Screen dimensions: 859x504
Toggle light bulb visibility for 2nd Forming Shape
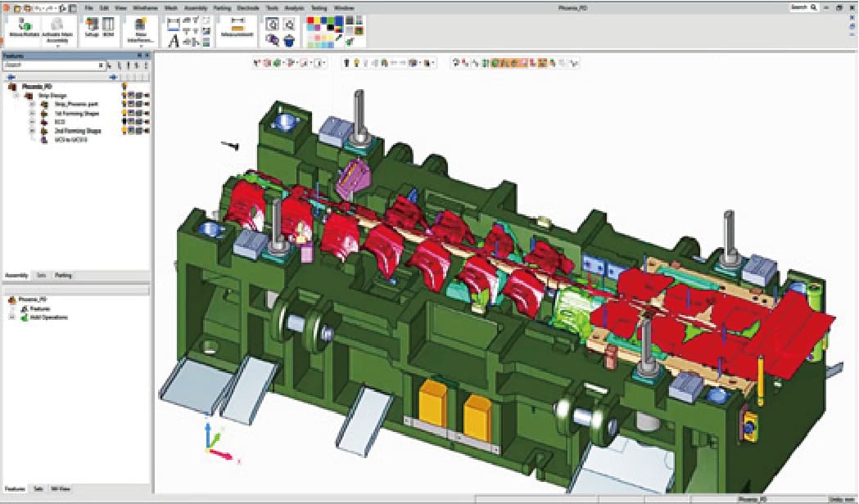(124, 131)
